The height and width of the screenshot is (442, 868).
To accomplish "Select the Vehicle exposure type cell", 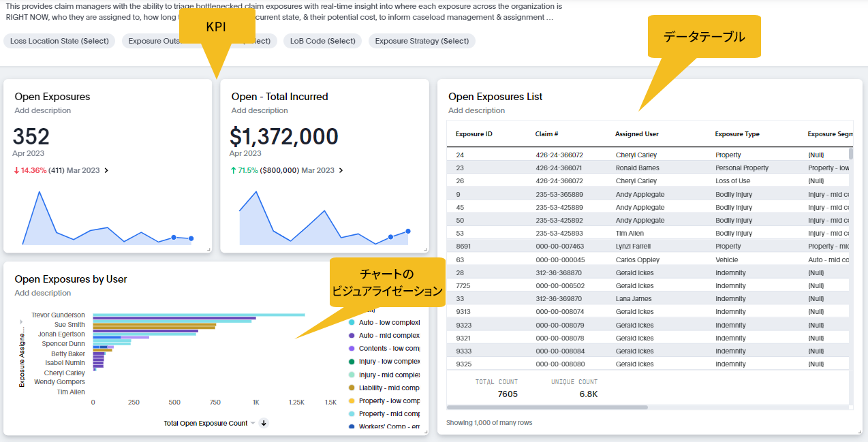I will tap(726, 259).
